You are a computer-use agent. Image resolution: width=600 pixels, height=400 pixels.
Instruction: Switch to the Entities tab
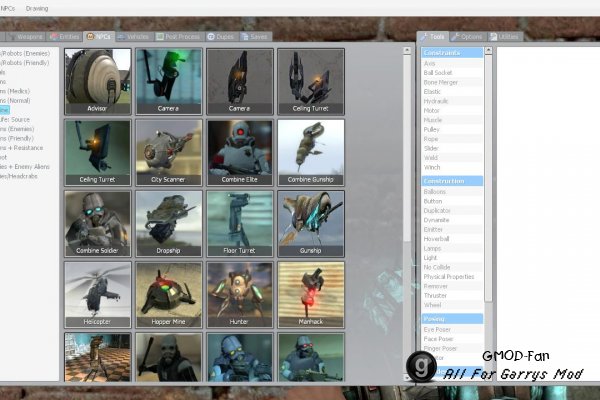pyautogui.click(x=65, y=37)
